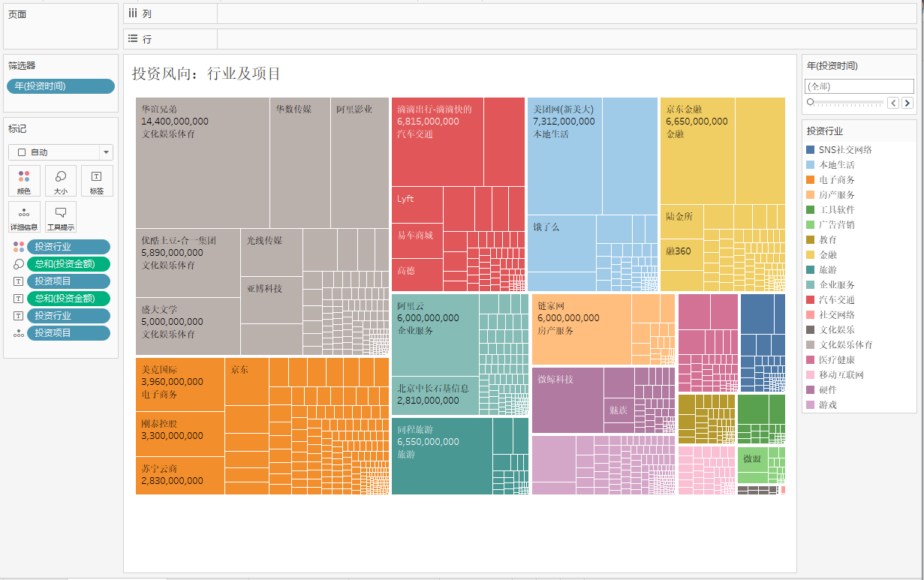Show next year with right arrow

907,103
